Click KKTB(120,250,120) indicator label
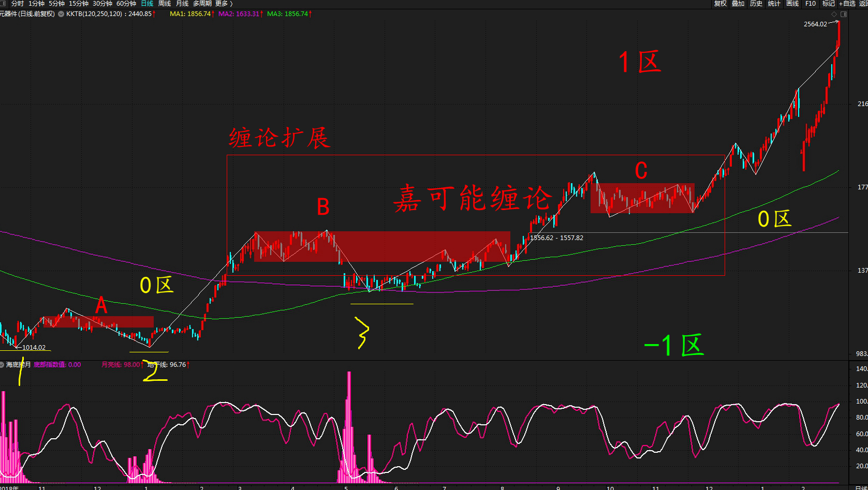The width and height of the screenshot is (868, 490). [x=94, y=14]
